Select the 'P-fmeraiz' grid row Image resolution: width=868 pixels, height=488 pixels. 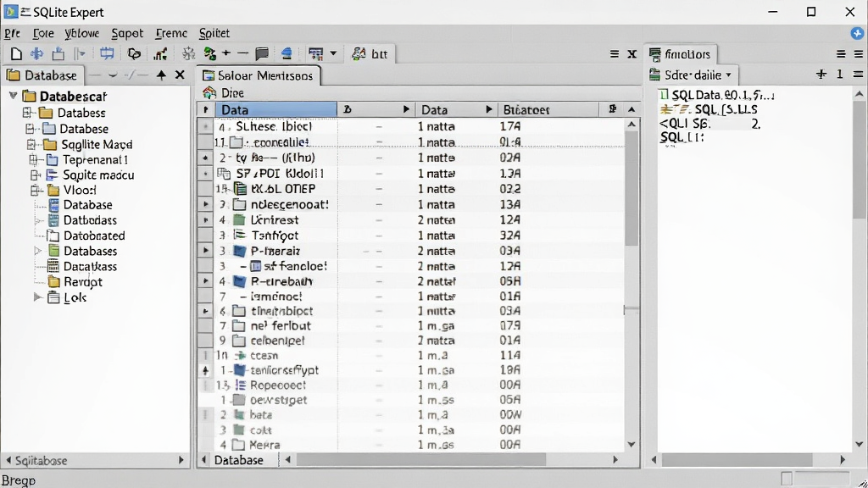coord(411,251)
